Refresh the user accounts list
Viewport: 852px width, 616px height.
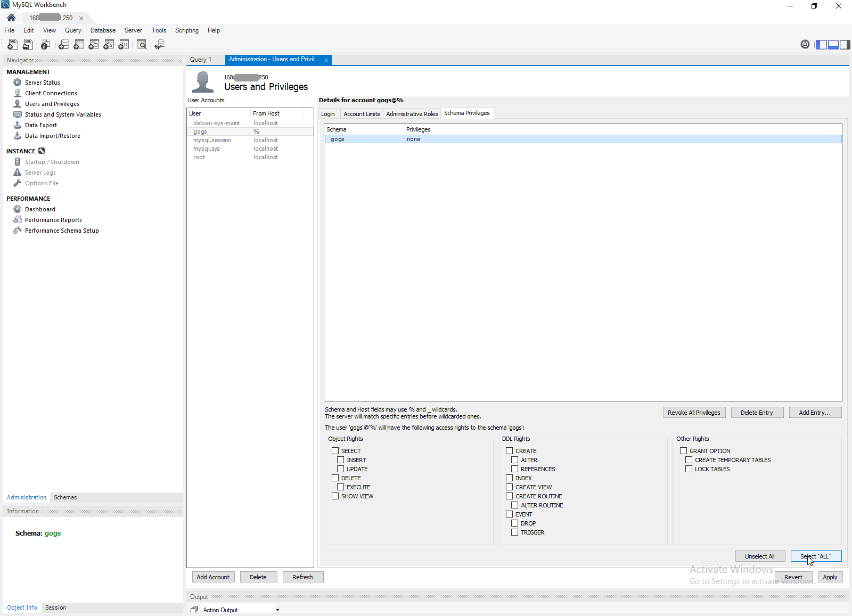tap(302, 577)
